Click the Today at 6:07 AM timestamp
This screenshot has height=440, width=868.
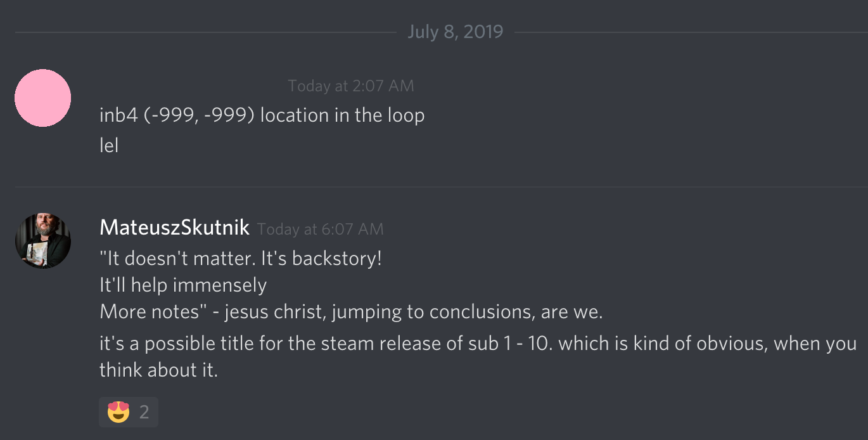point(320,229)
